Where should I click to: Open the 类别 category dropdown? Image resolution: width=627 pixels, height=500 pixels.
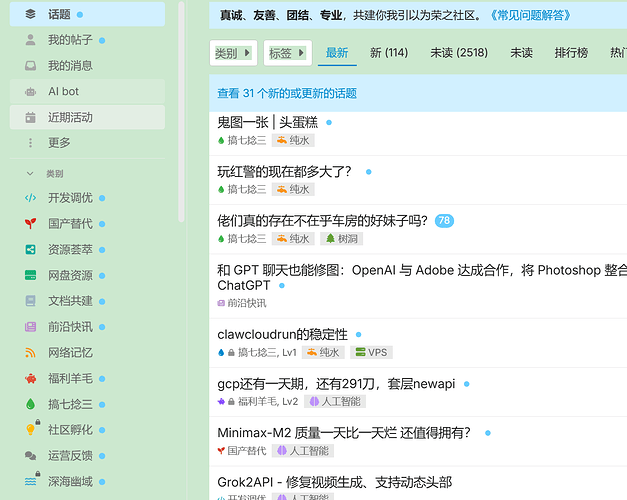234,53
